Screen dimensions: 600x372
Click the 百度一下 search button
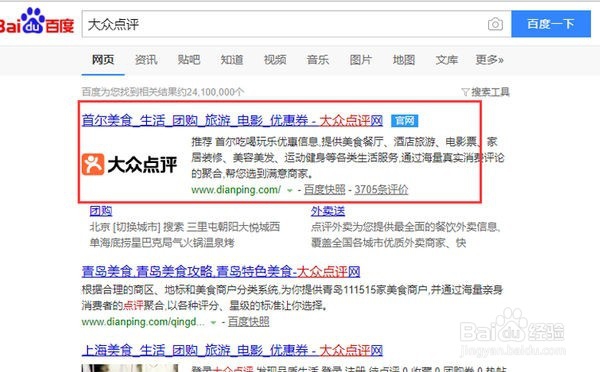pos(551,24)
